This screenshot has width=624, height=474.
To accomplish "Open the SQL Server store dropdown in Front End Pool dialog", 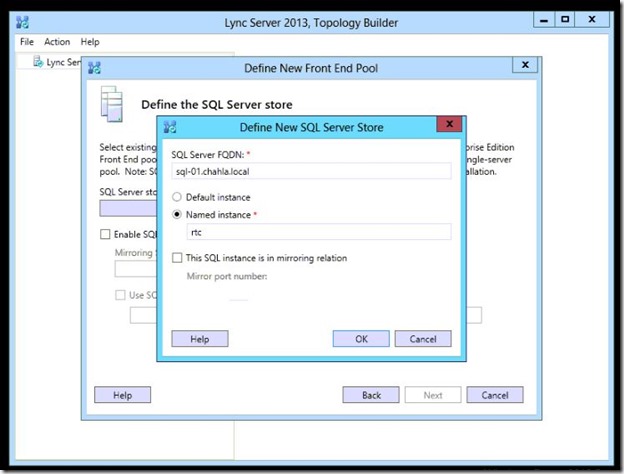I will pos(128,208).
